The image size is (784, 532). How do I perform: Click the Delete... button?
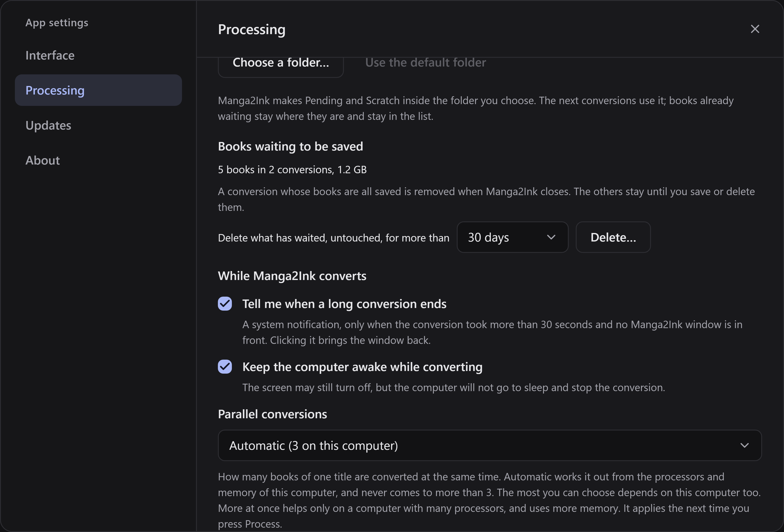[x=613, y=237]
